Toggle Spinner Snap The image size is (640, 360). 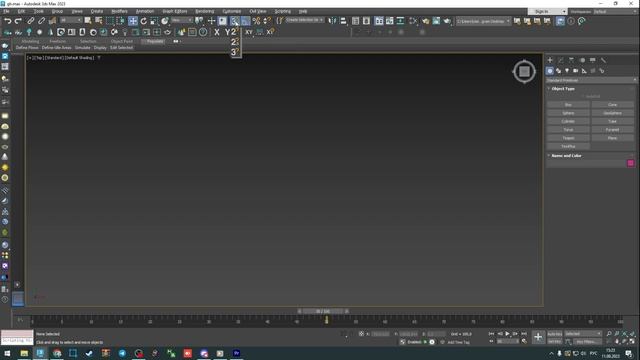(x=267, y=21)
